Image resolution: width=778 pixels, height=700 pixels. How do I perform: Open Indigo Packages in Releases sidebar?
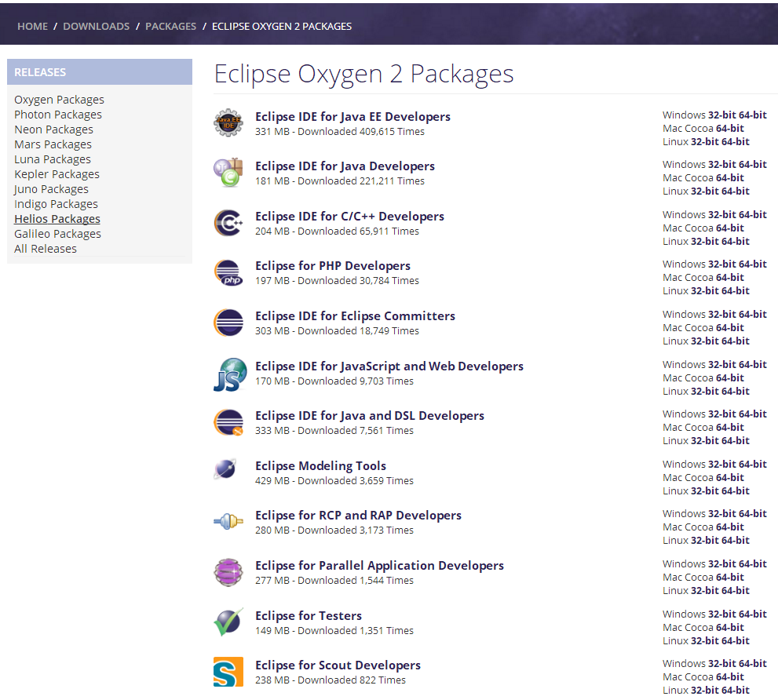click(x=56, y=204)
